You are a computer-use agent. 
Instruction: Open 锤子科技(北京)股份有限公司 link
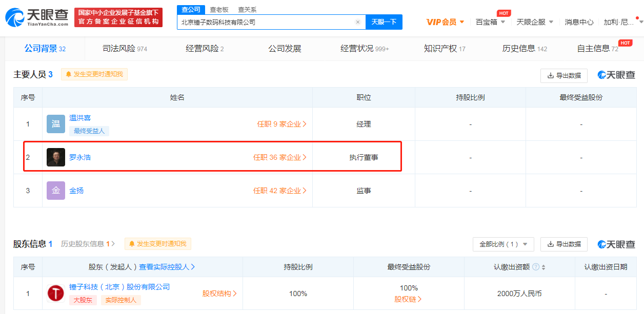pyautogui.click(x=119, y=287)
